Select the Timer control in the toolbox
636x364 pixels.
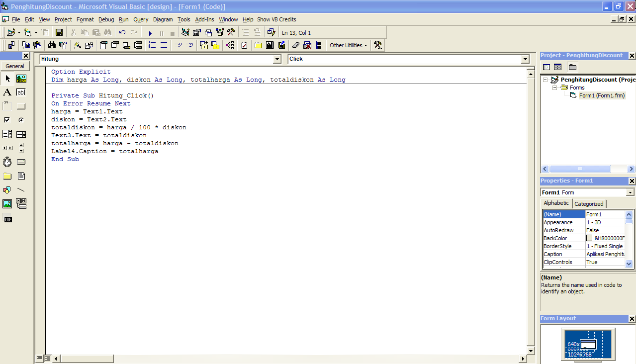point(7,162)
